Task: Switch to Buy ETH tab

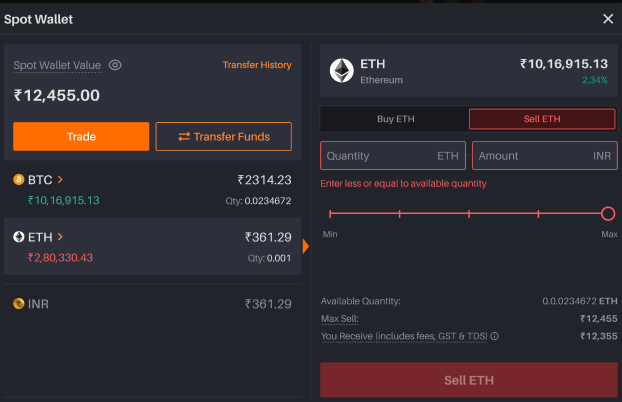Action: coord(394,119)
